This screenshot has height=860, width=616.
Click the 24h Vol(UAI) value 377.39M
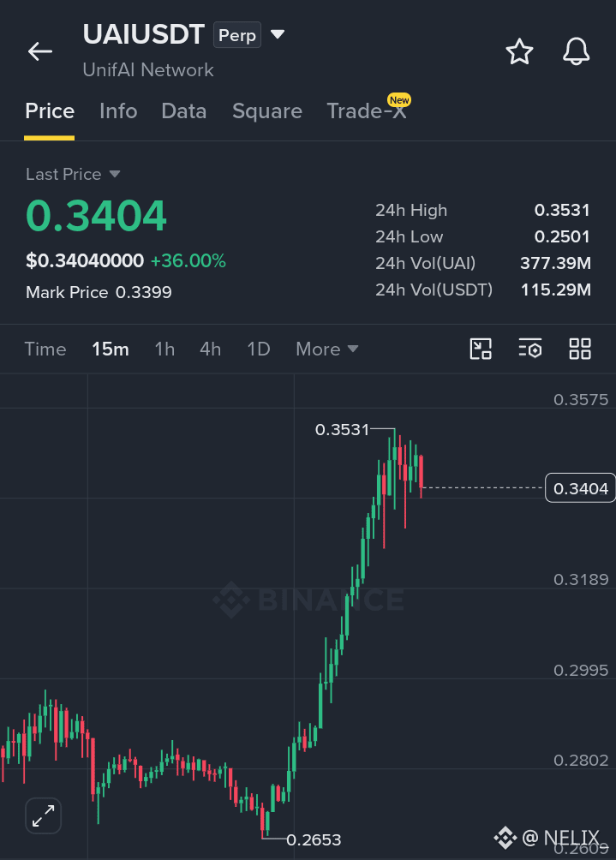[556, 263]
